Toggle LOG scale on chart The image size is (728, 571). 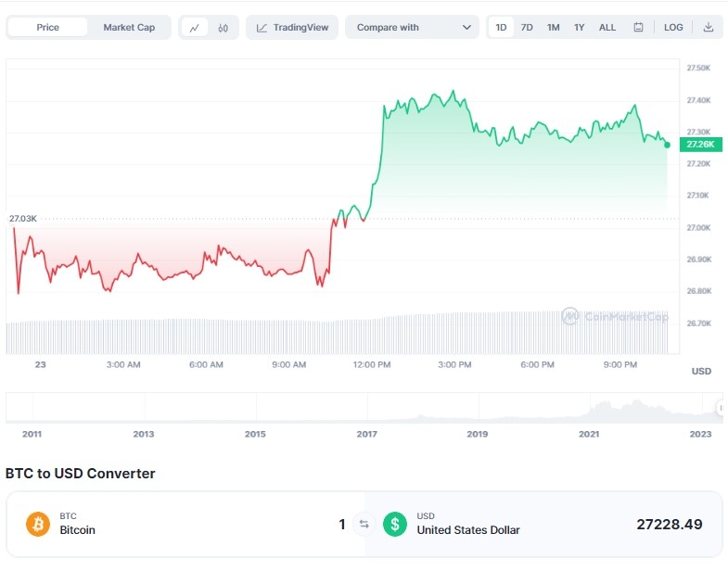pos(673,28)
